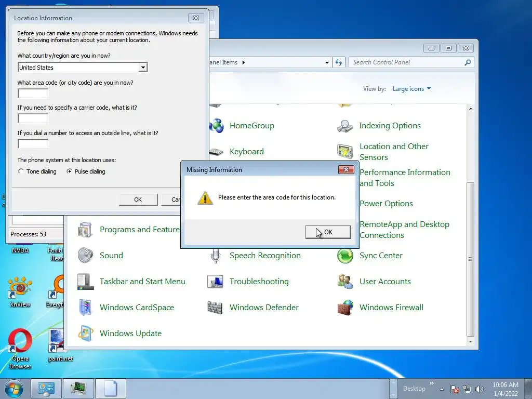Open the Task Manager taskbar button

coord(78,389)
